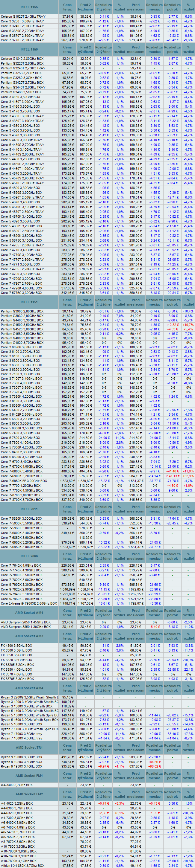Click the AMD Socket AM1 header

click(x=29, y=613)
